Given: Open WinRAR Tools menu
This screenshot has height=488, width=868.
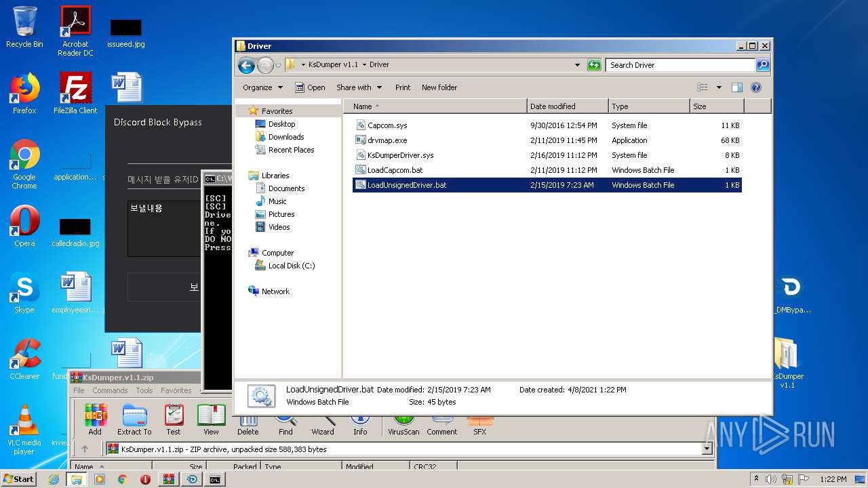Looking at the screenshot, I should [144, 390].
